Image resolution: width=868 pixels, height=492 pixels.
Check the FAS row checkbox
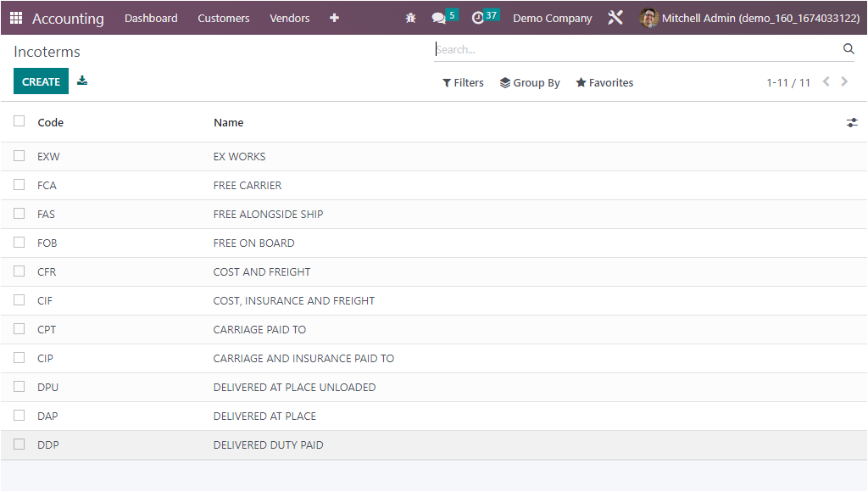click(19, 213)
